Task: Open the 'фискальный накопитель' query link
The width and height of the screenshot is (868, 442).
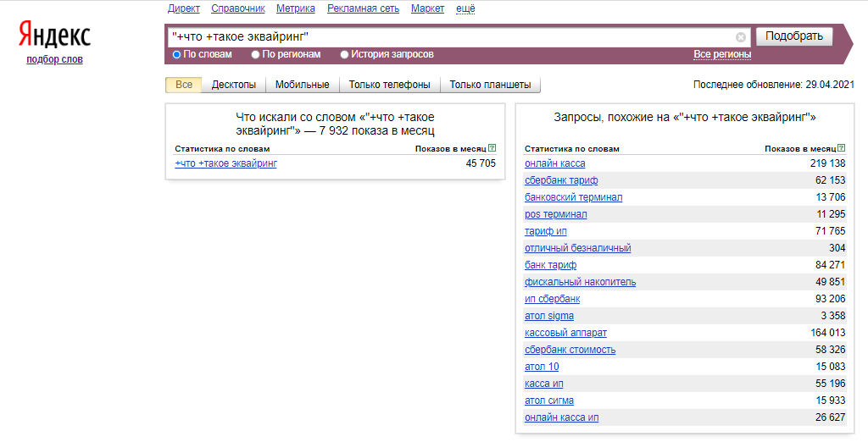Action: tap(580, 282)
